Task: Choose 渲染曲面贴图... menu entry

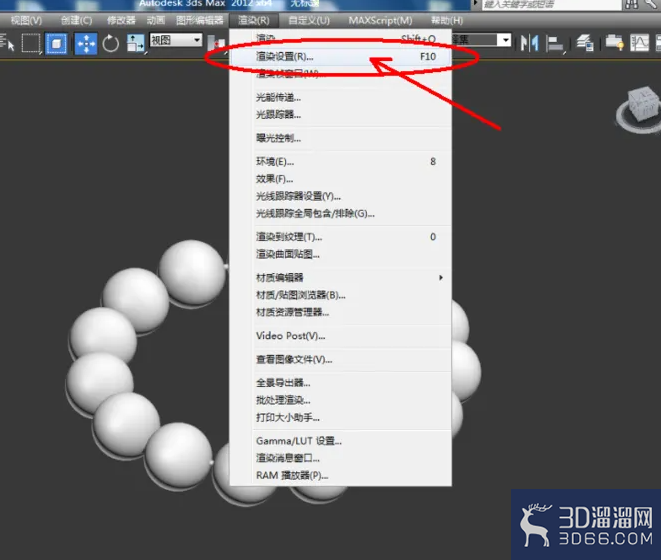Action: [341, 254]
